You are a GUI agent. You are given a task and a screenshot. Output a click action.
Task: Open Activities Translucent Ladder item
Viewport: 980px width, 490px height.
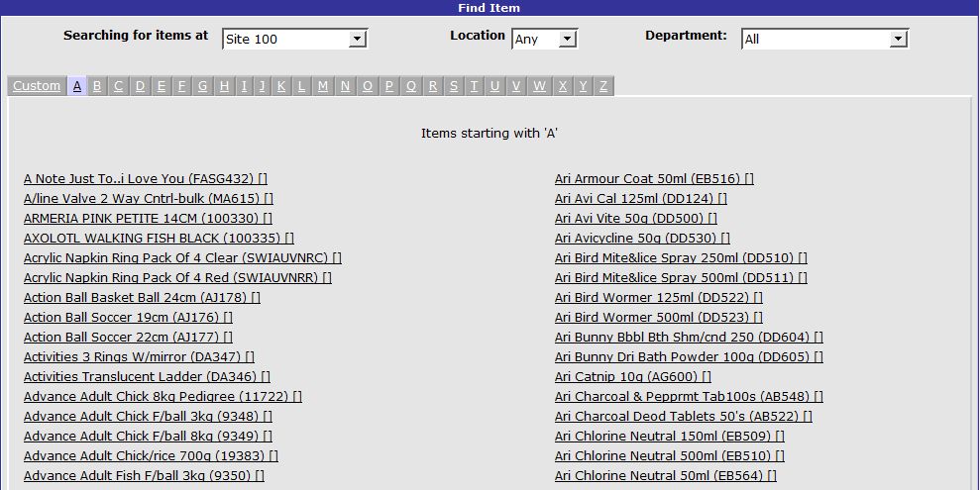(147, 377)
